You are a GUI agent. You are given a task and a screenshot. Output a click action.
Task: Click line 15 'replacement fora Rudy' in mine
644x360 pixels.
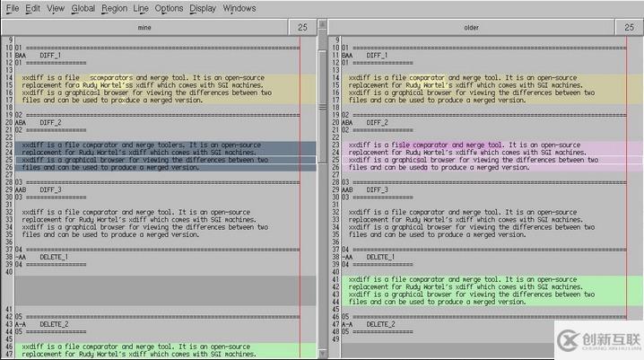pos(58,85)
